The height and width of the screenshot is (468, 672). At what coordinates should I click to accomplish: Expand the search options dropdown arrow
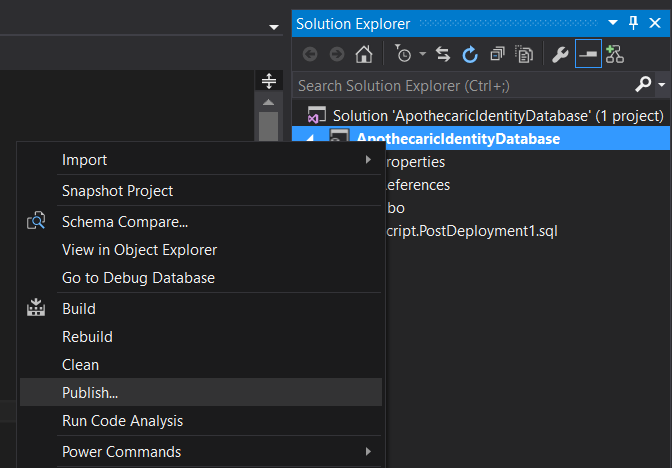pyautogui.click(x=662, y=86)
